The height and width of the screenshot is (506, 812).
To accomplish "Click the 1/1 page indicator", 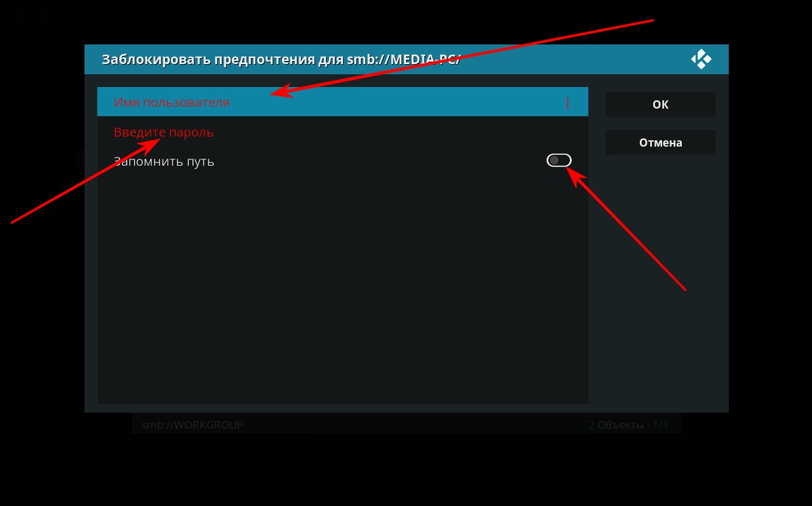I will (x=660, y=424).
